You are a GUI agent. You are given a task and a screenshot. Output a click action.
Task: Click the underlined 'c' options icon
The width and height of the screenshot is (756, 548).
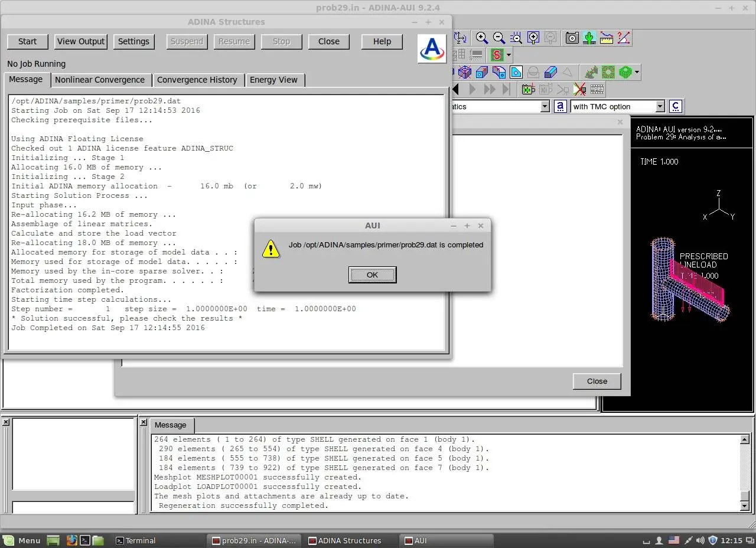676,106
